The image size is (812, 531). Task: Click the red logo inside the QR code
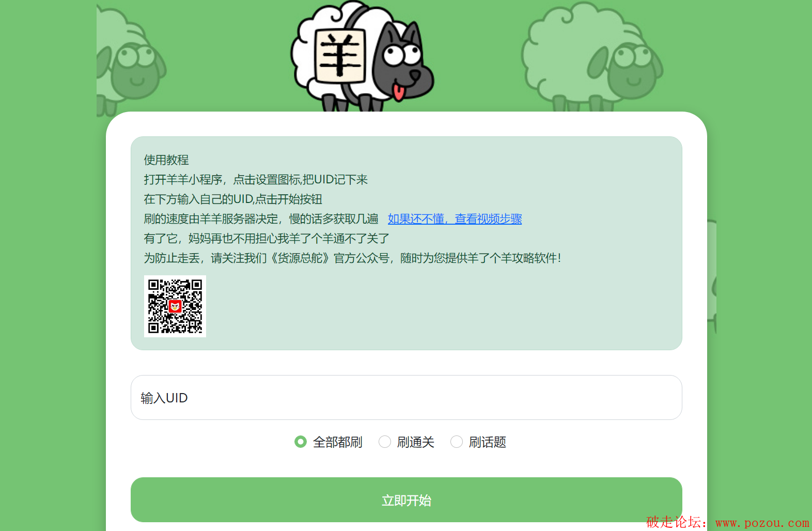(175, 306)
